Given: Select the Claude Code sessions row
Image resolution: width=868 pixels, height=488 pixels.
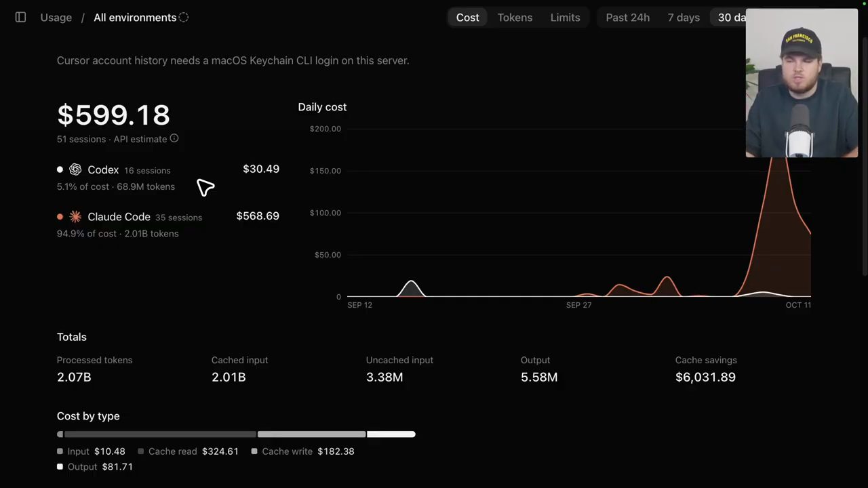Looking at the screenshot, I should pyautogui.click(x=168, y=224).
